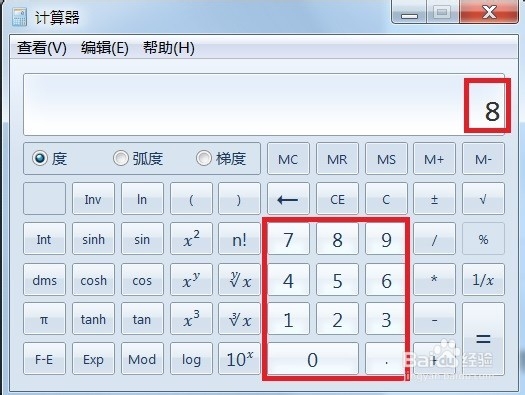The width and height of the screenshot is (525, 395).
Task: Click the digit 8 key
Action: click(337, 239)
